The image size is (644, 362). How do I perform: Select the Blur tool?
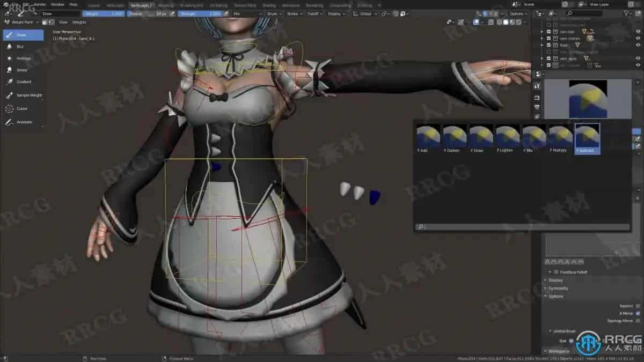pos(23,47)
